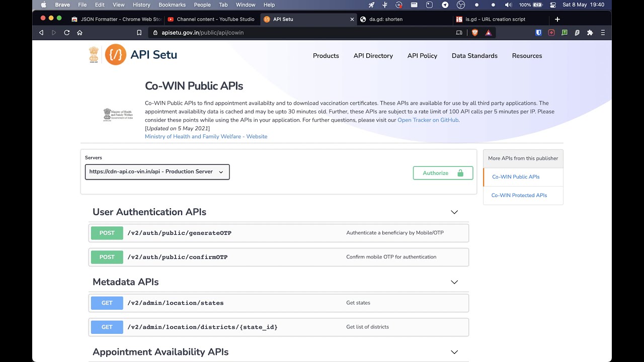Click the site lock icon in address bar
The image size is (644, 362).
coord(155,33)
